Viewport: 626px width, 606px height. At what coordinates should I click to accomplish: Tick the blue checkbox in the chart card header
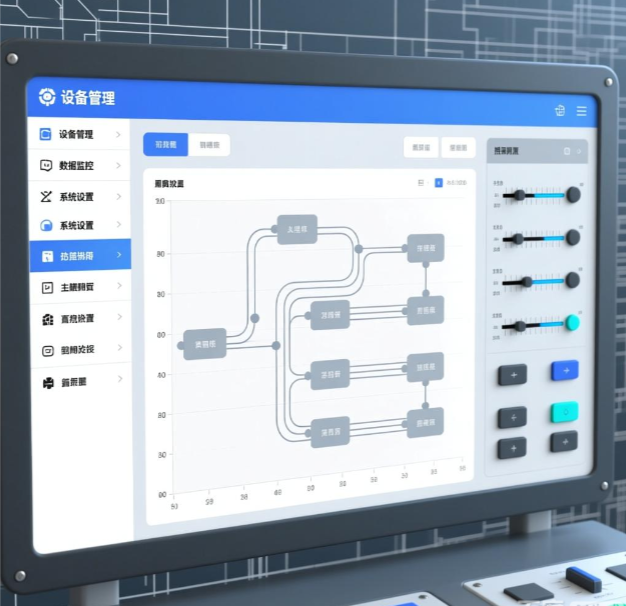point(438,182)
